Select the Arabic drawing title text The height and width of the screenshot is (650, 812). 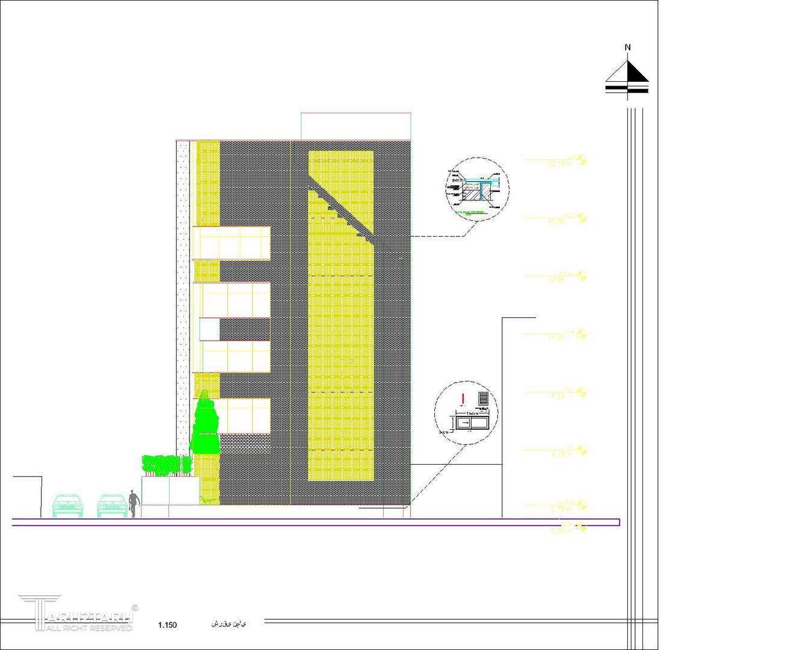pos(229,624)
